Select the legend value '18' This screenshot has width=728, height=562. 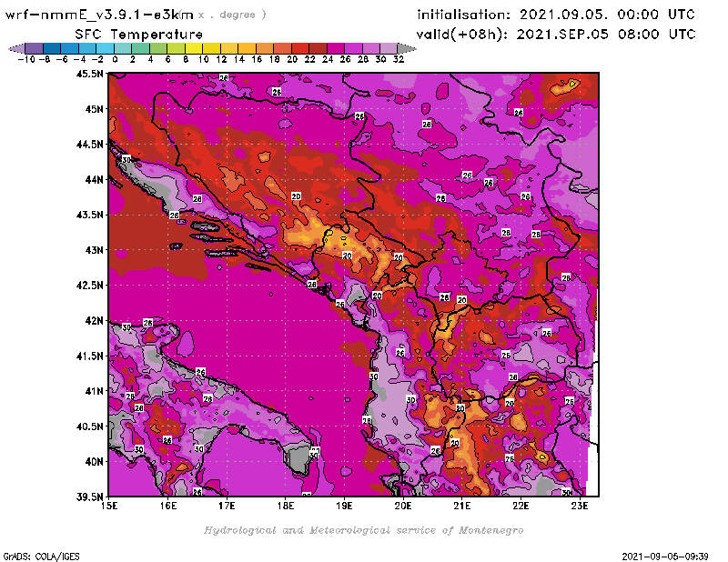(275, 59)
